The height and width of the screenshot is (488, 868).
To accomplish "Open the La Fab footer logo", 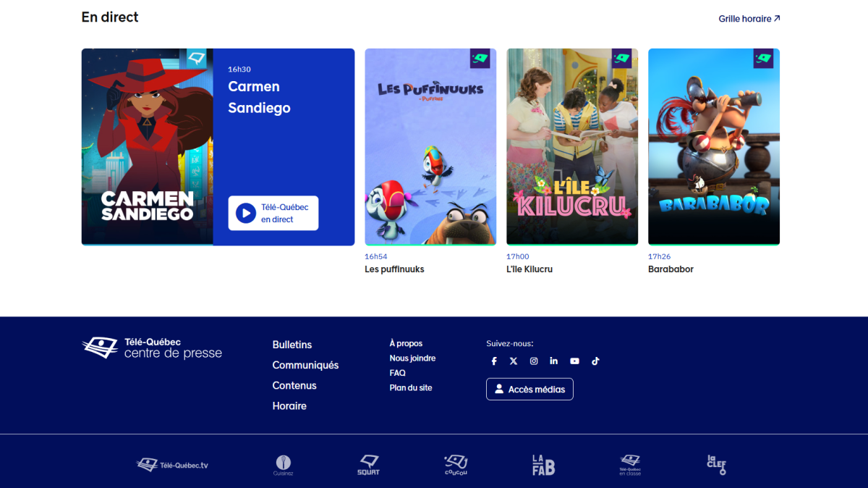I will 543,465.
